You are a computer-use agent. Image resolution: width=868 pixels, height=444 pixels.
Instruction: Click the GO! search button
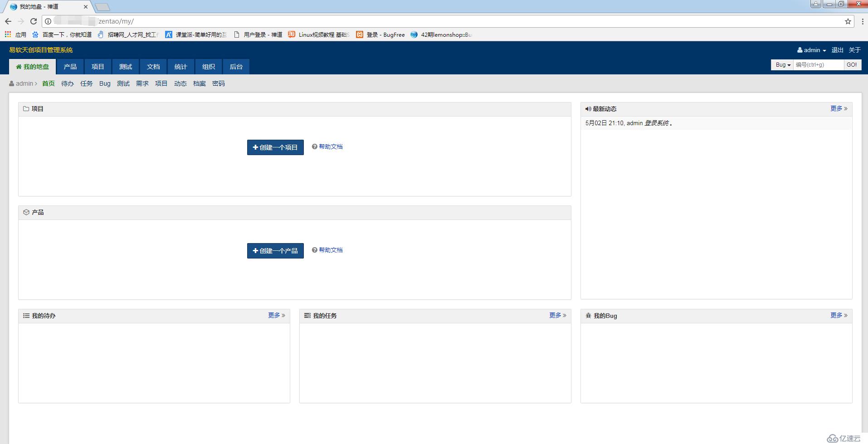[x=852, y=65]
